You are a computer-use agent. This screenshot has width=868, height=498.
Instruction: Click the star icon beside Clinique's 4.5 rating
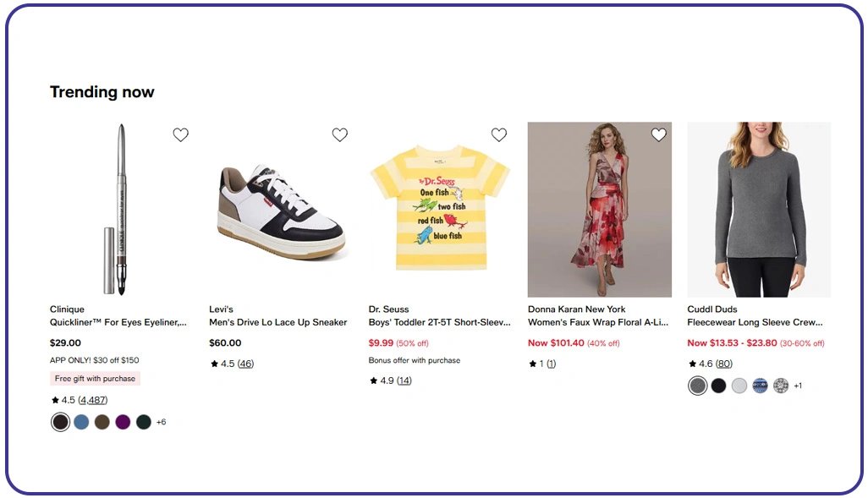click(56, 400)
